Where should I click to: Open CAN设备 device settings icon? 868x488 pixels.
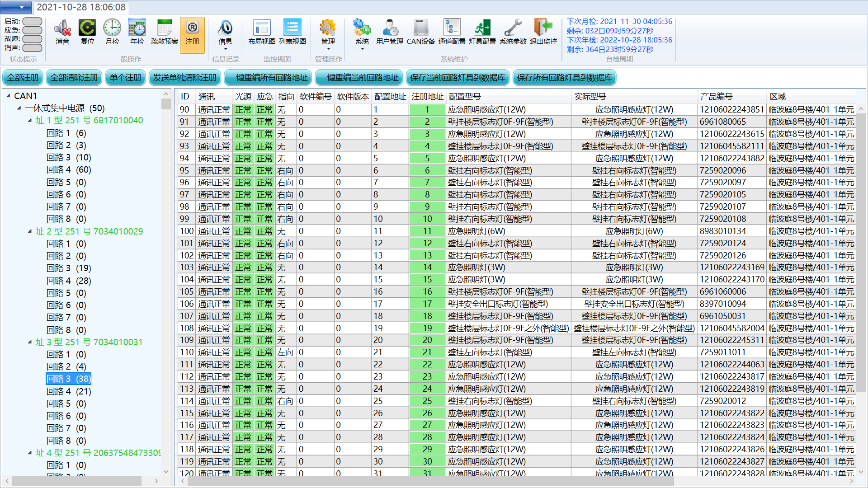(420, 28)
